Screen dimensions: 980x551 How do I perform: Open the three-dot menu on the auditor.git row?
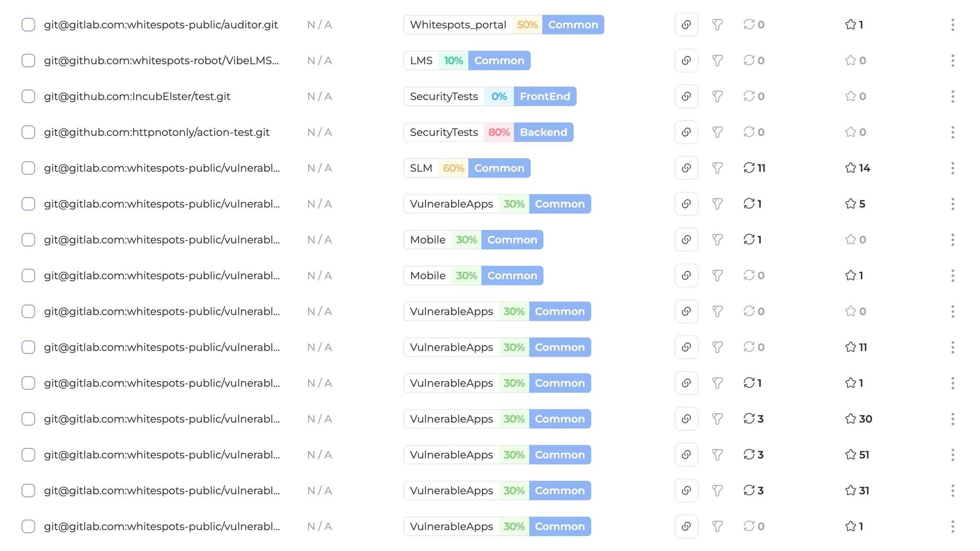[x=953, y=24]
